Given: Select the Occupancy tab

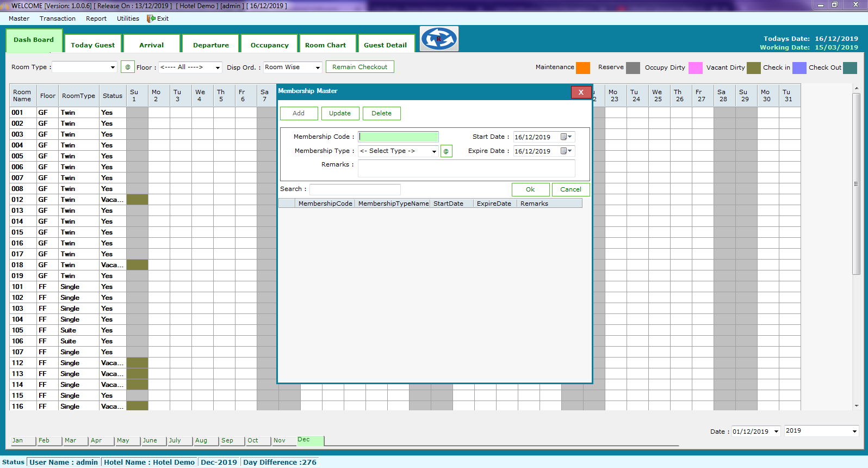Looking at the screenshot, I should click(269, 45).
